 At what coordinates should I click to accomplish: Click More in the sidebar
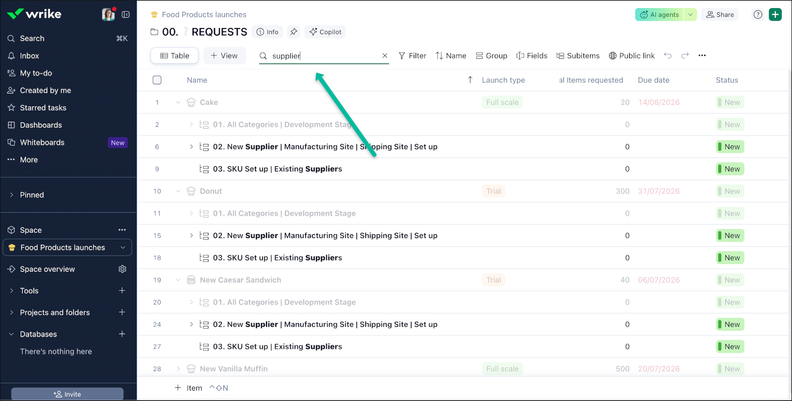tap(28, 160)
